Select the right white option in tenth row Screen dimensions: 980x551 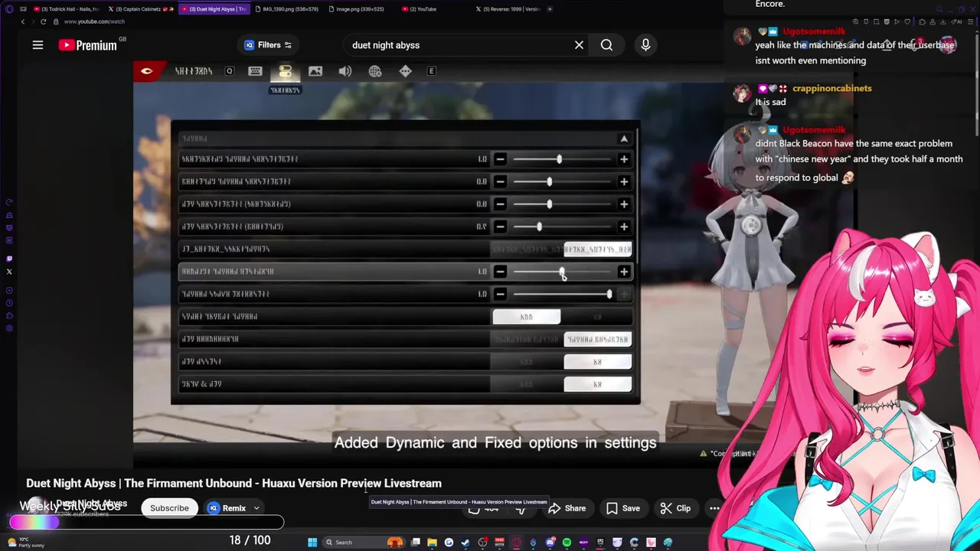pos(598,362)
